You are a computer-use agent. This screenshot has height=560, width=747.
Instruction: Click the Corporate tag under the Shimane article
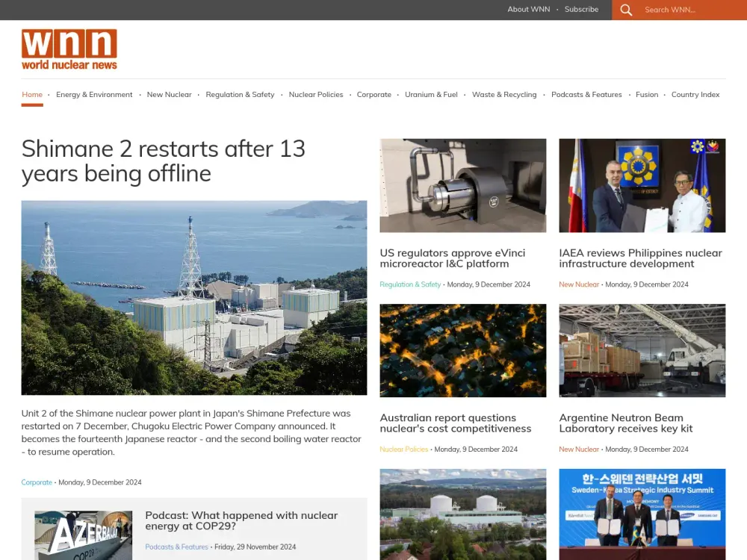(36, 482)
